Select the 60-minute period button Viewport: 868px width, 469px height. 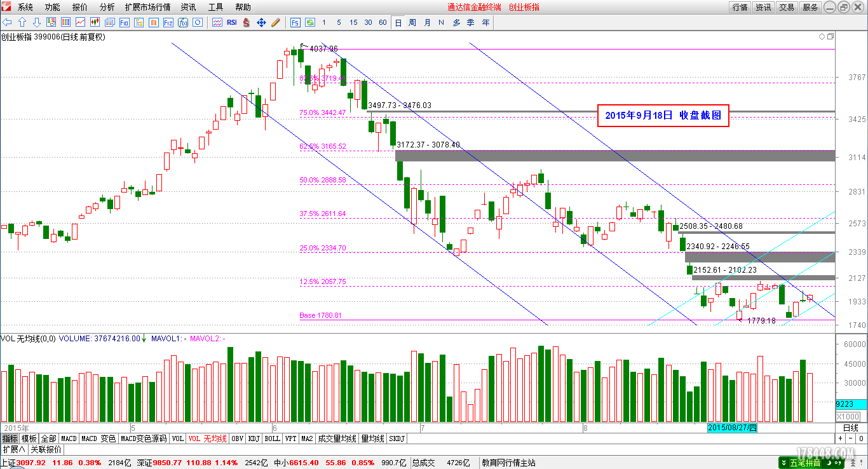(x=383, y=22)
